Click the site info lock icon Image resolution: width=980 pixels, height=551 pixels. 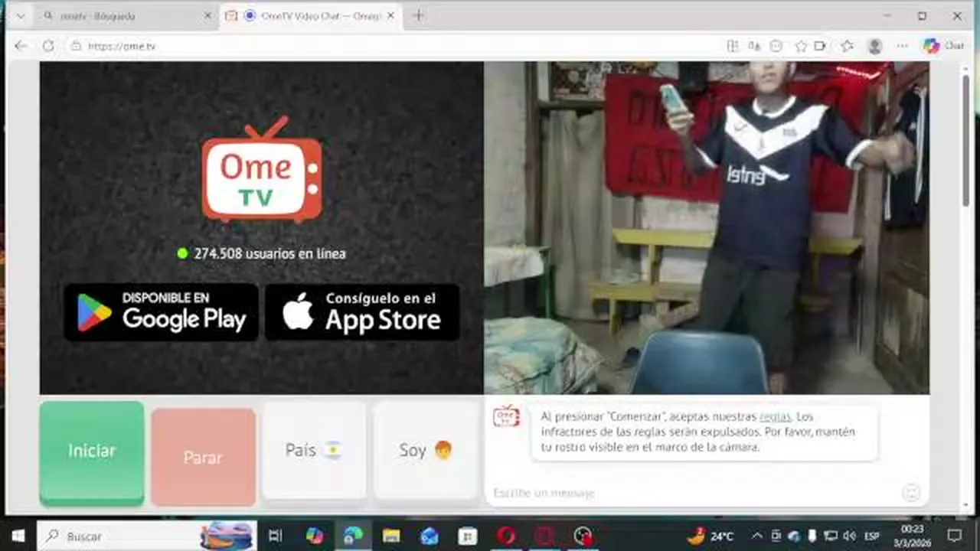point(75,46)
